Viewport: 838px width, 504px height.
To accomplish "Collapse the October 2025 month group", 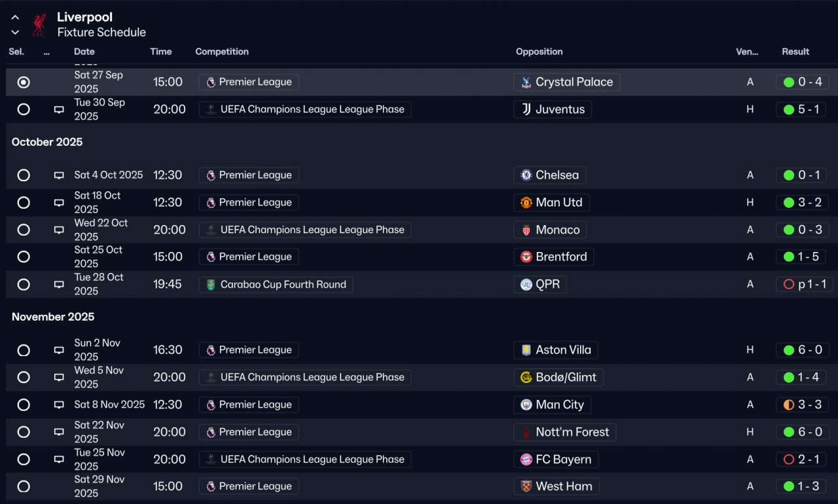I will 47,142.
